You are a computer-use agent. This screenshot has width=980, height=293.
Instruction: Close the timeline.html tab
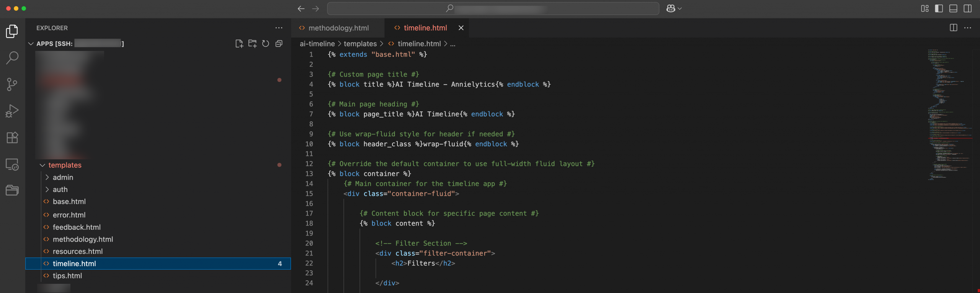click(x=461, y=28)
